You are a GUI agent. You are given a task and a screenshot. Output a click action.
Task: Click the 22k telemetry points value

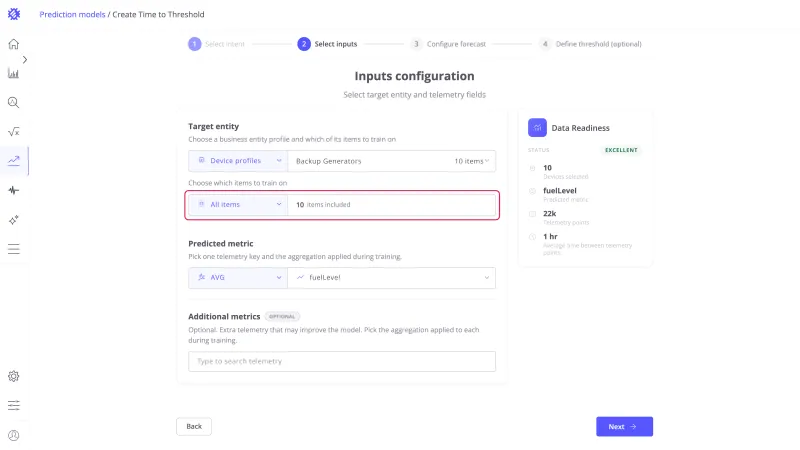tap(549, 213)
